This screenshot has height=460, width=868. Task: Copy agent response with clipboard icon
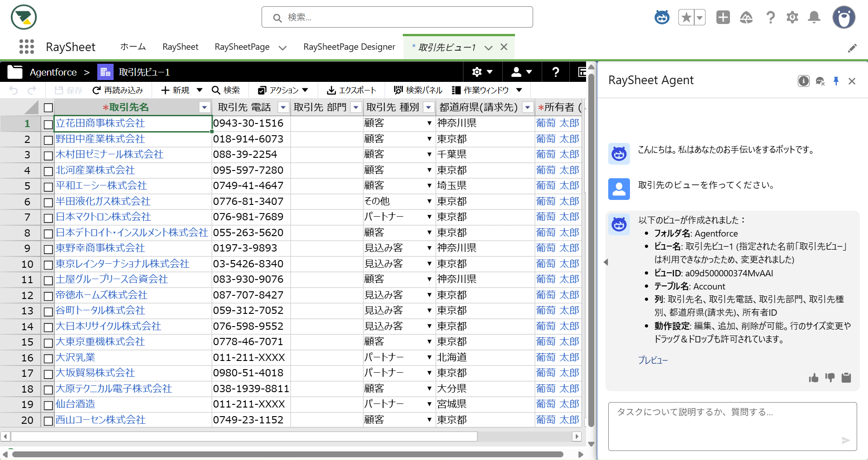pyautogui.click(x=846, y=378)
